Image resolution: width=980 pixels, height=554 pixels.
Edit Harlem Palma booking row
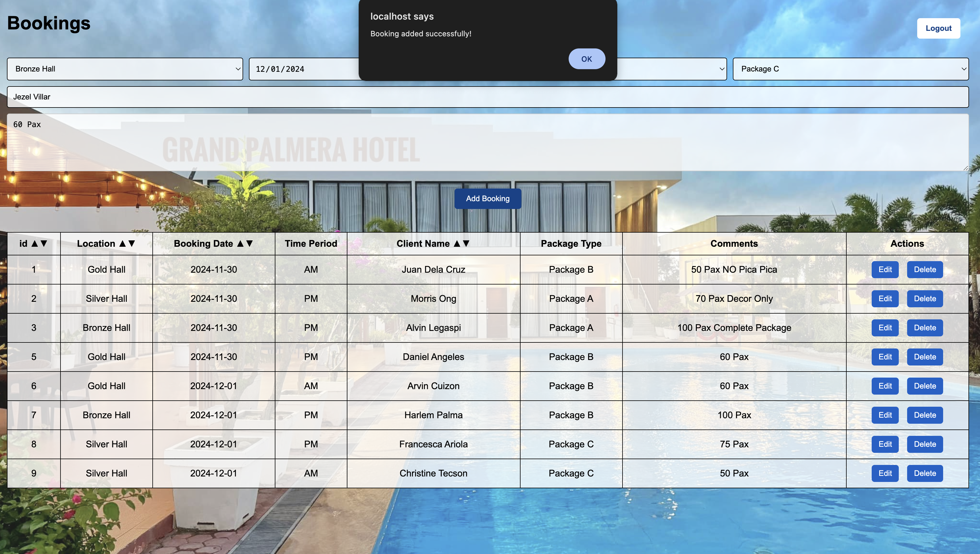(885, 415)
